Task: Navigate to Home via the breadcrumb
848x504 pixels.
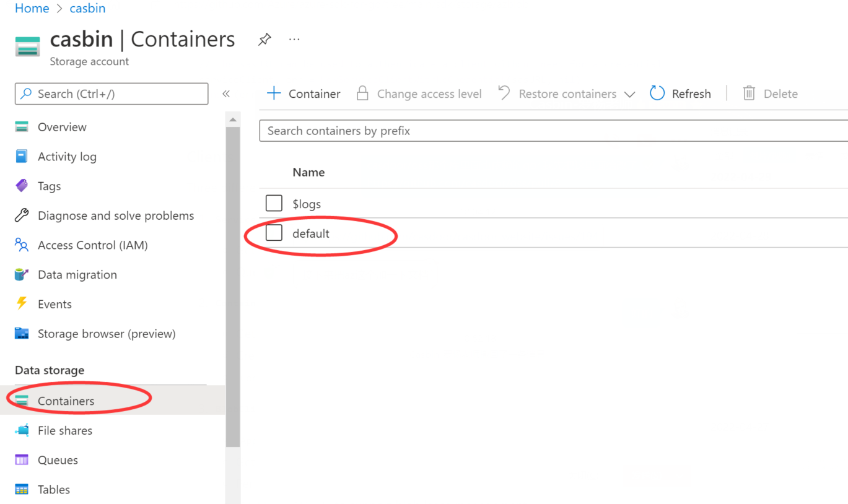Action: pyautogui.click(x=32, y=8)
